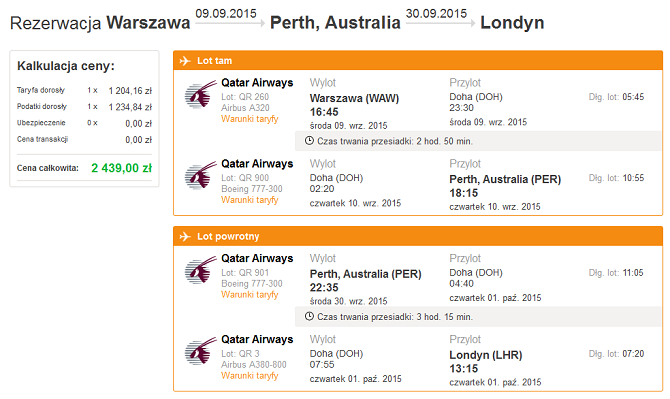670x399 pixels.
Task: Click the airplane icon beside Lot tam
Action: [185, 61]
